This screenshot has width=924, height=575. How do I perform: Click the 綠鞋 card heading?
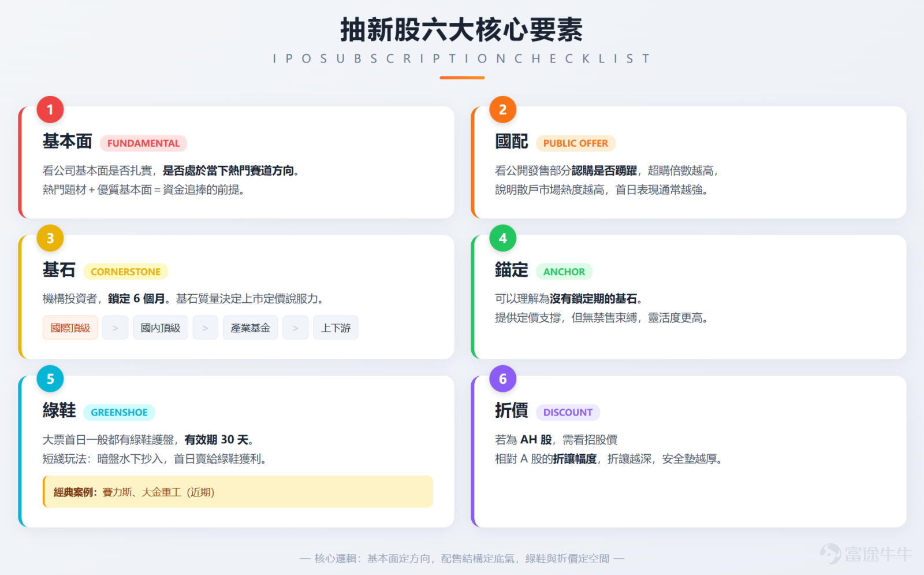point(59,410)
